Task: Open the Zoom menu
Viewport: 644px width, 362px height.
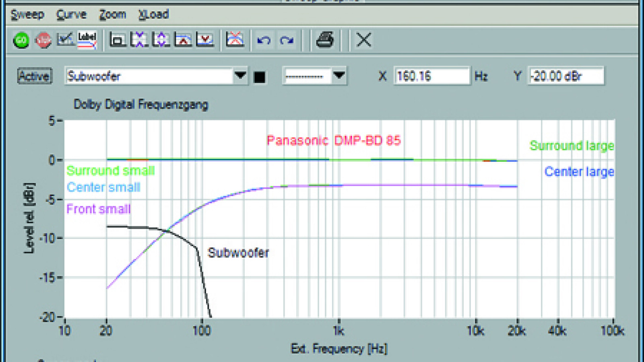Action: [x=113, y=14]
